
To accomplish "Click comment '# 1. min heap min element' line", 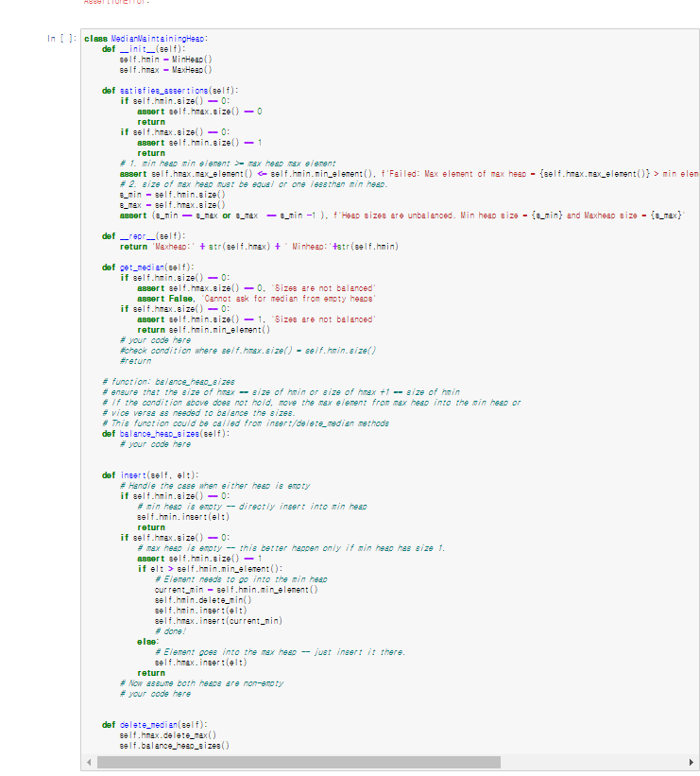I will click(228, 164).
